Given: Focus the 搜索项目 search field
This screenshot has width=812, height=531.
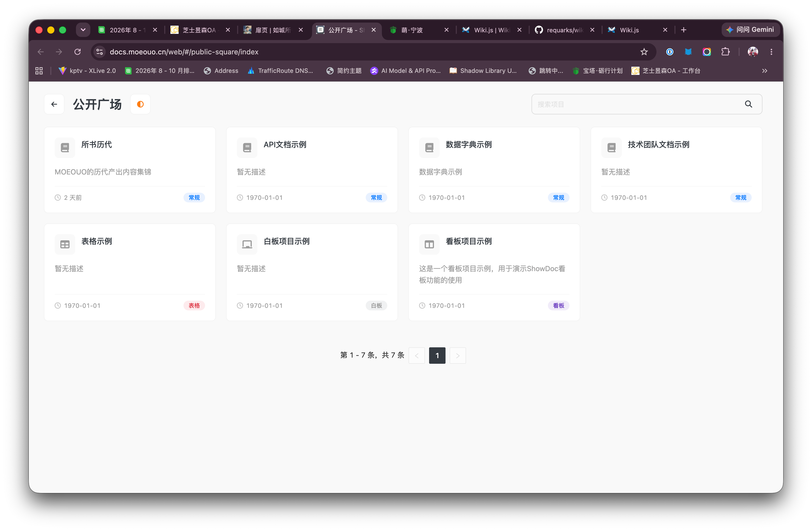Looking at the screenshot, I should point(646,104).
